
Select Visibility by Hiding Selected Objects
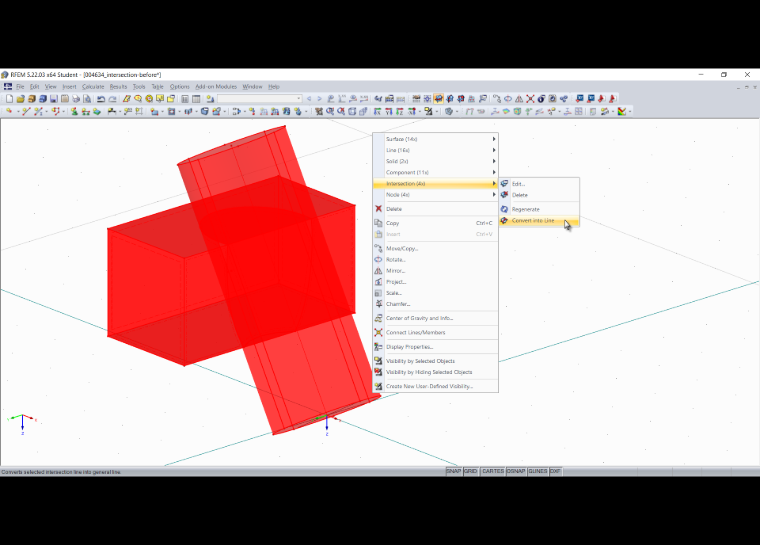[x=435, y=372]
